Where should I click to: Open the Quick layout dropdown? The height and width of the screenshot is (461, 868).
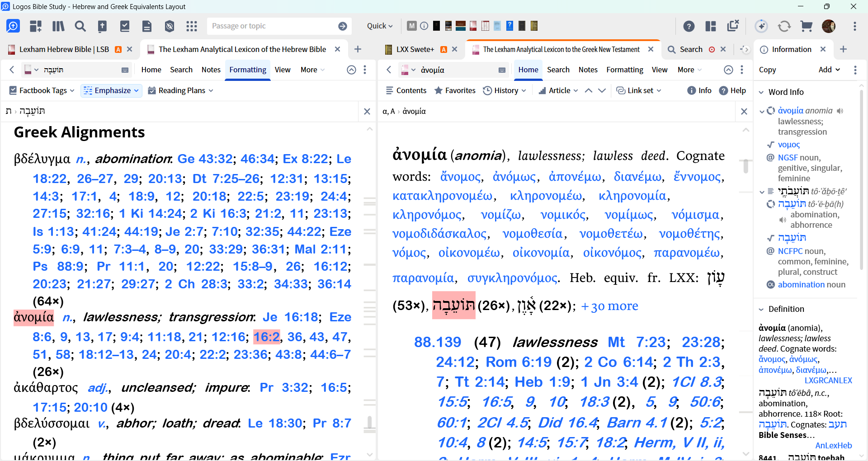(x=380, y=26)
